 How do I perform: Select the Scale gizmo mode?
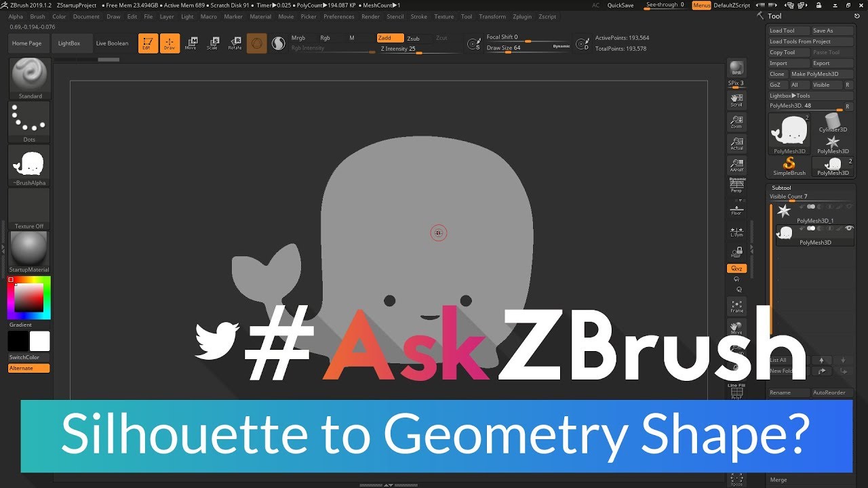(x=213, y=43)
